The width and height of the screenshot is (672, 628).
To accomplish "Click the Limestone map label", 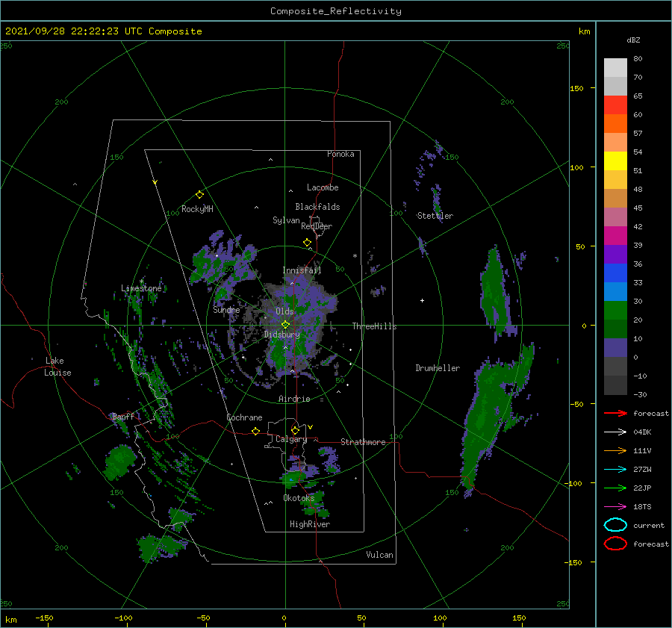I will pyautogui.click(x=141, y=288).
